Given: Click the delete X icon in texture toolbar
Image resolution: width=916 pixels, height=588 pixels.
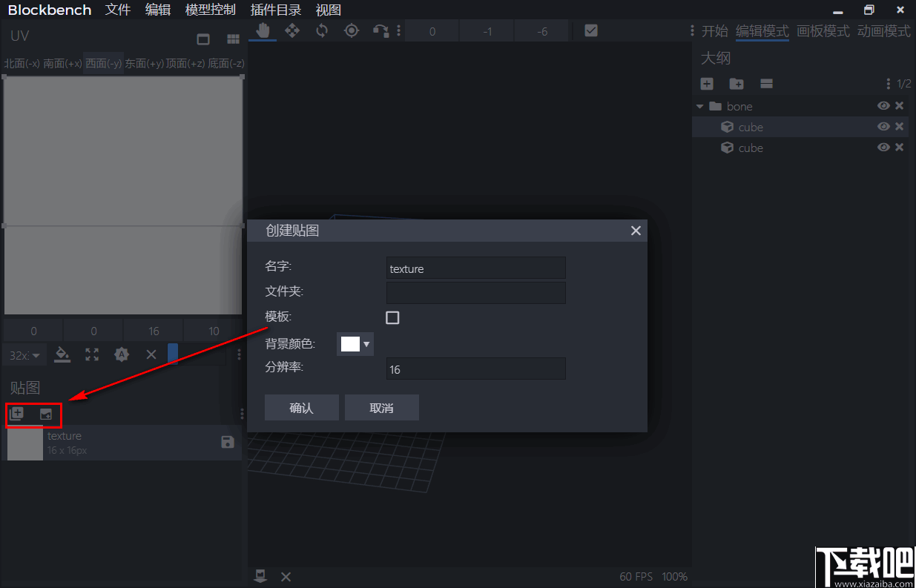Looking at the screenshot, I should coord(151,354).
